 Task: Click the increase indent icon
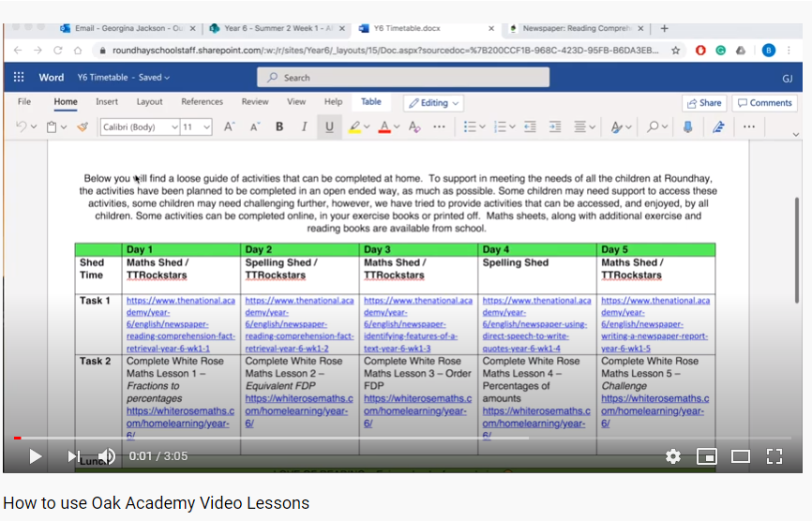coord(555,127)
